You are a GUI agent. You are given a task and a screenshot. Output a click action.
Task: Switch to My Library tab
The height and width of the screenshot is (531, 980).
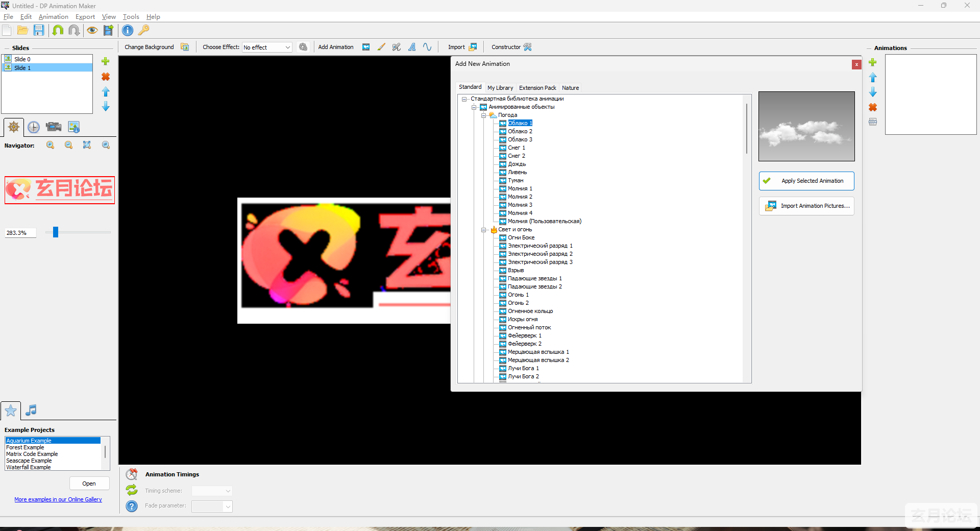pyautogui.click(x=500, y=88)
